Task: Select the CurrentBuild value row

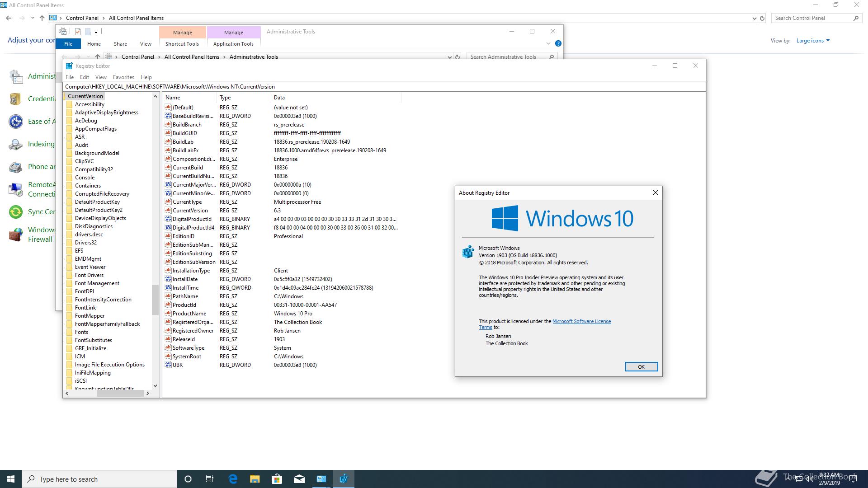Action: [x=282, y=168]
